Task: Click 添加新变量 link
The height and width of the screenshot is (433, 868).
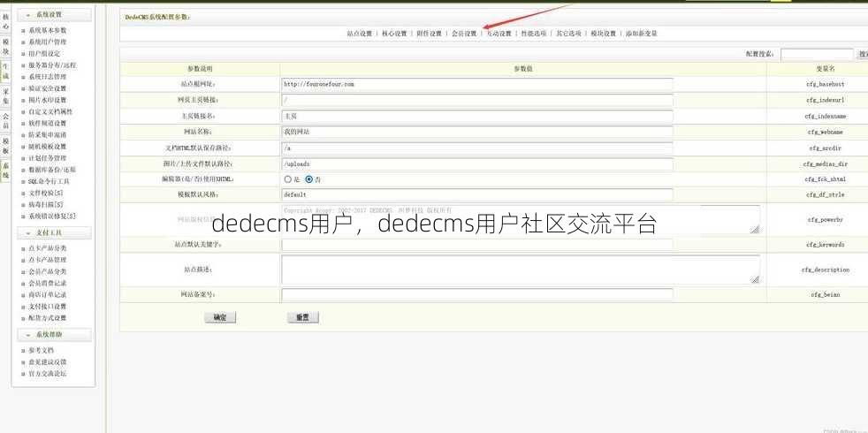Action: click(642, 34)
